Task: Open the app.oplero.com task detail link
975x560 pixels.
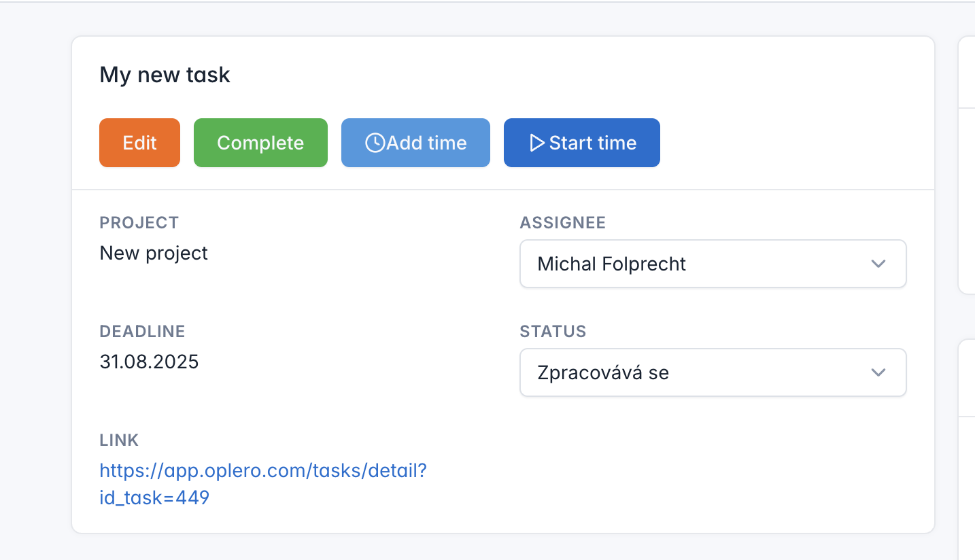Action: 262,471
